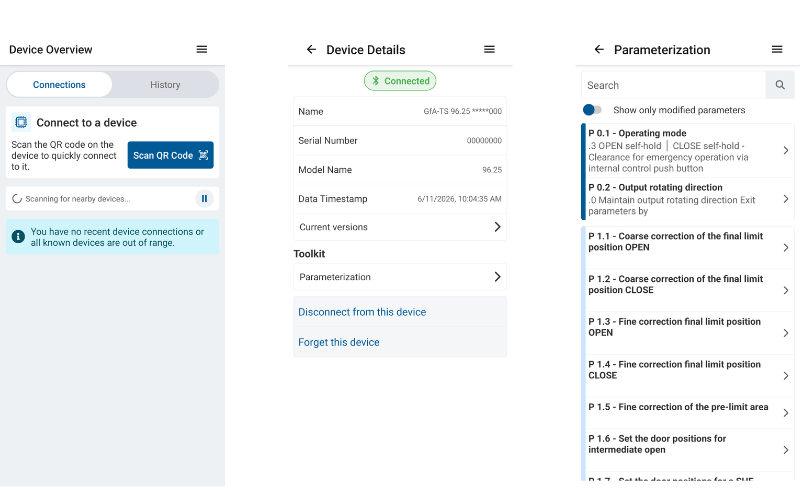Open hamburger menu in Parameterization screen
The width and height of the screenshot is (800, 500).
(777, 49)
